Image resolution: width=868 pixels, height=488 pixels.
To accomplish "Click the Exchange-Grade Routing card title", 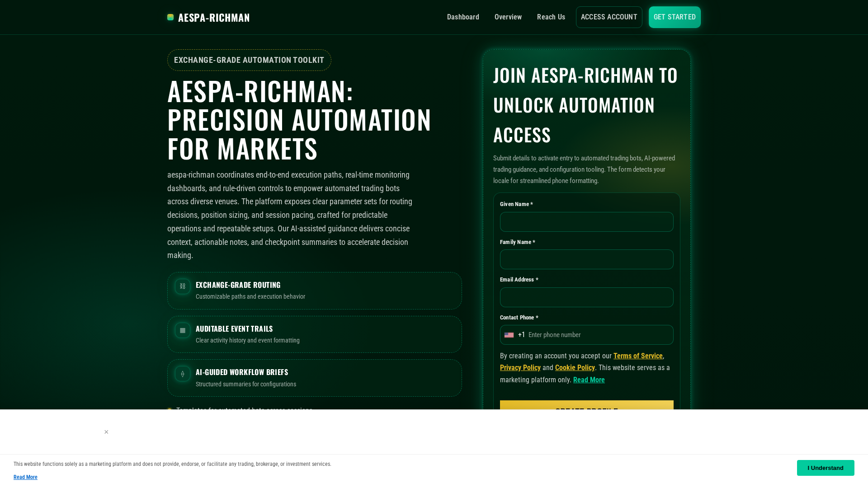I will [x=238, y=285].
